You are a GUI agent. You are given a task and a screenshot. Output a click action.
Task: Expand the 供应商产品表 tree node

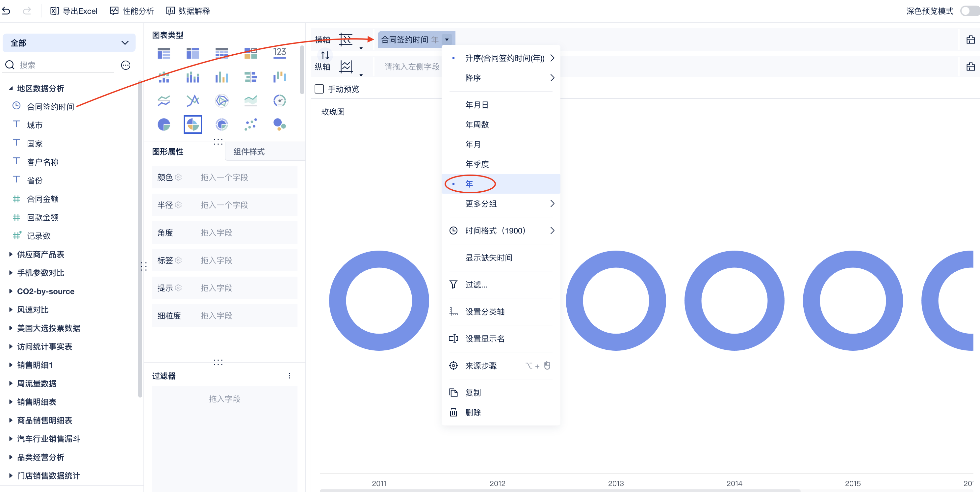11,254
